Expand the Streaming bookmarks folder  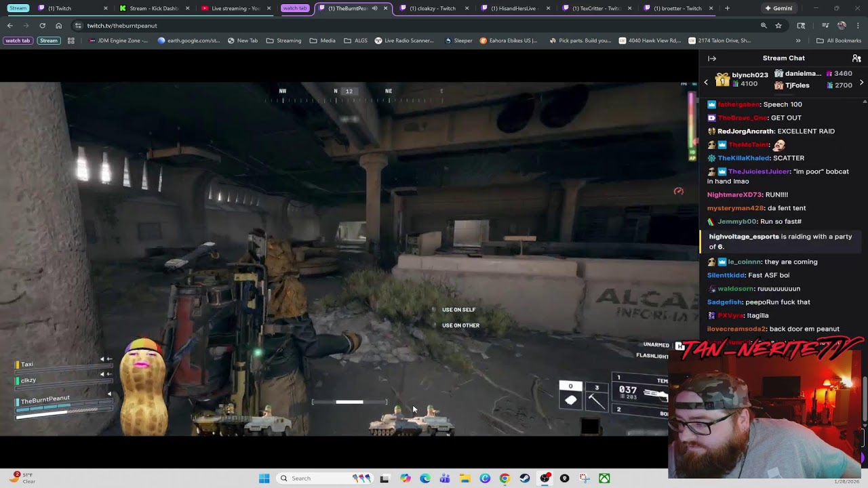[283, 41]
